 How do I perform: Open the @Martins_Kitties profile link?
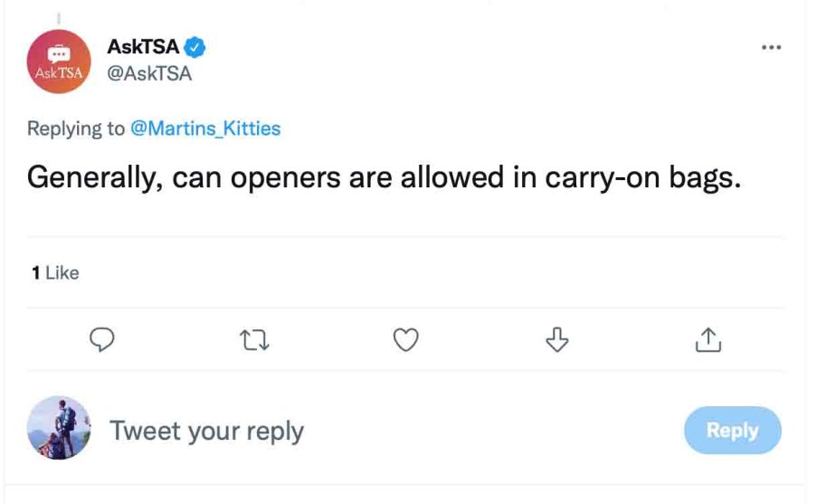[x=205, y=128]
